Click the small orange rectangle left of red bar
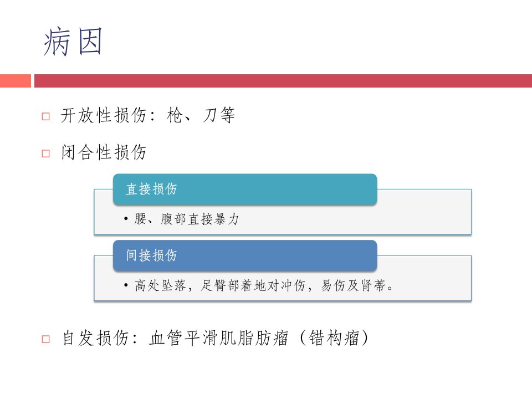 tap(16, 81)
